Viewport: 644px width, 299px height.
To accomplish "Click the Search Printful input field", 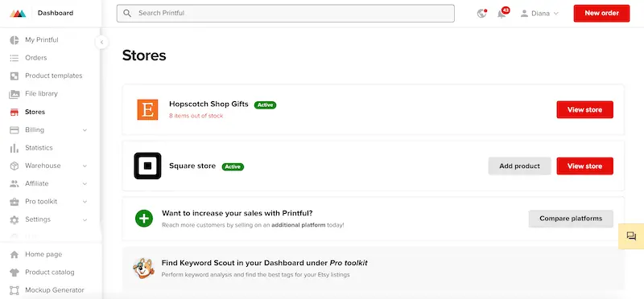I will point(286,13).
